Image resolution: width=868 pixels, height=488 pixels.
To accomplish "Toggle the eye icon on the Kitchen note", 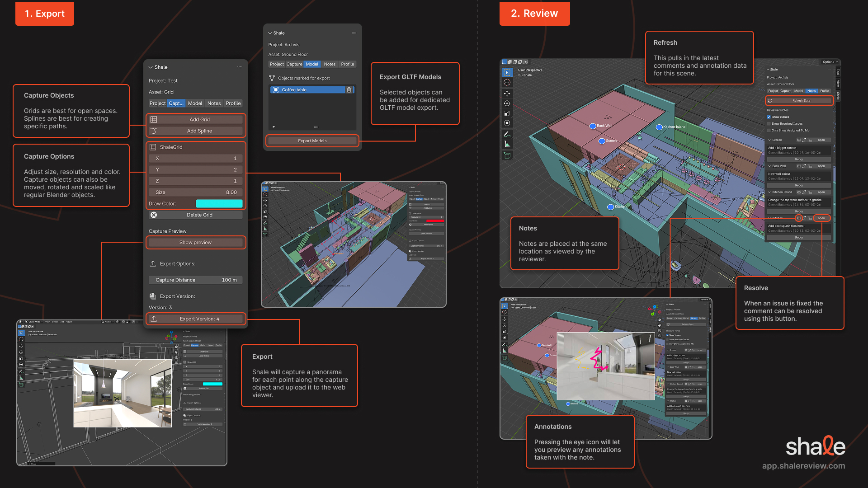I will [799, 218].
